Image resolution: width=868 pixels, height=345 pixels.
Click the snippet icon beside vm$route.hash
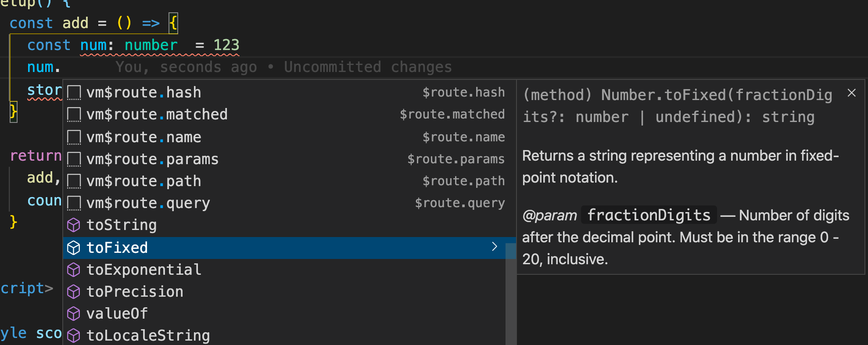coord(74,93)
